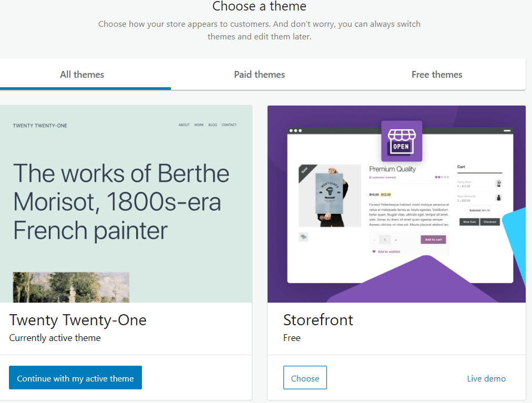Choose the Storefront theme

click(305, 378)
